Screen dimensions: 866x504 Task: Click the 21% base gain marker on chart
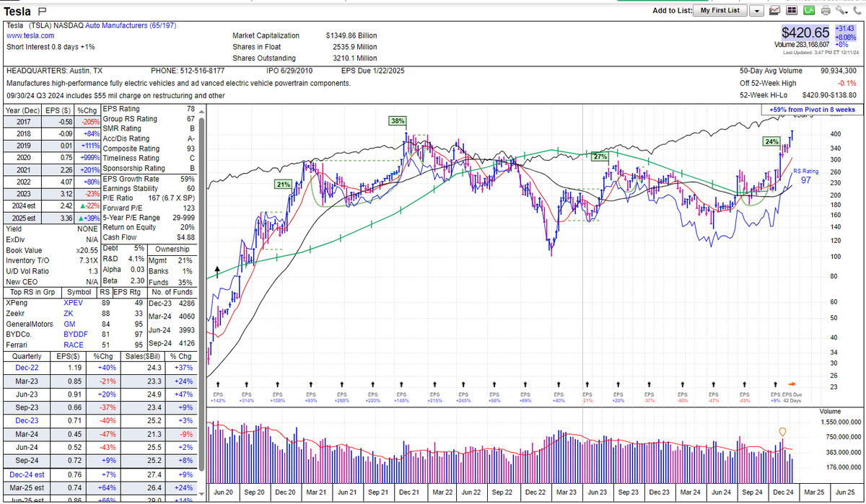pyautogui.click(x=283, y=185)
